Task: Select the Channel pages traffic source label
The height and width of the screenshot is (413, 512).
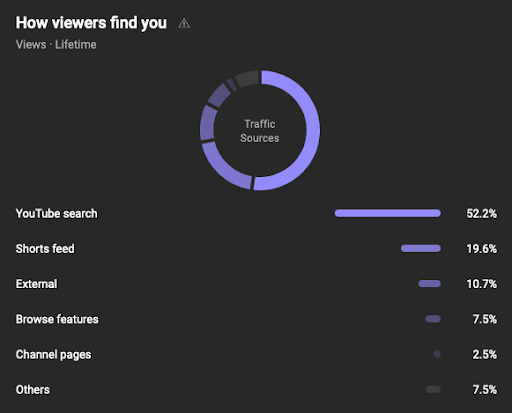Action: click(x=53, y=355)
